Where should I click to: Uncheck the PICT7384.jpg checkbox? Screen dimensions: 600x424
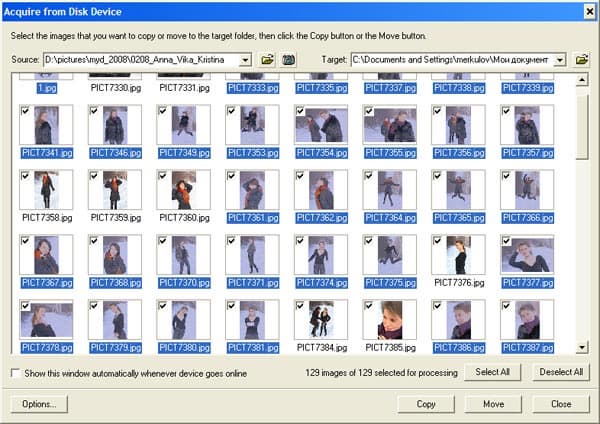click(300, 305)
